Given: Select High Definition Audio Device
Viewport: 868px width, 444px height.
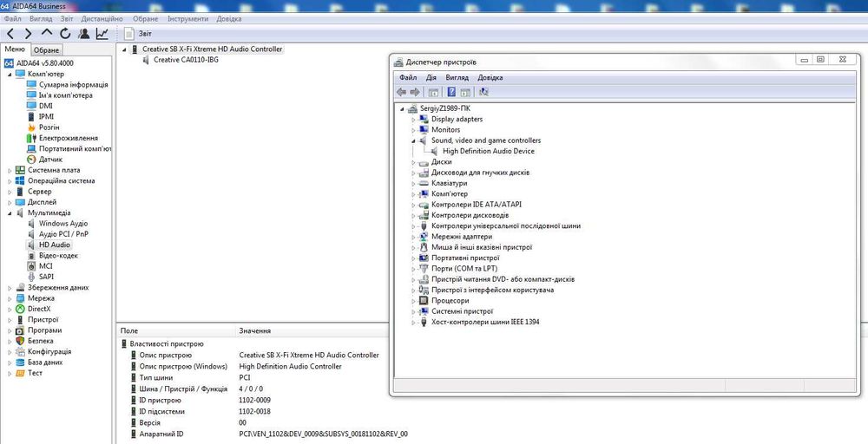Looking at the screenshot, I should (x=488, y=151).
